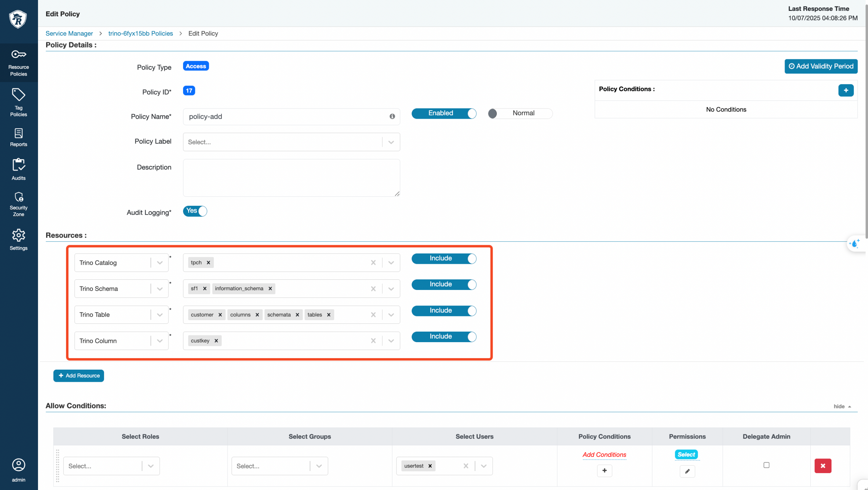Image resolution: width=868 pixels, height=490 pixels.
Task: Switch the Normal override toggle
Action: tap(520, 113)
